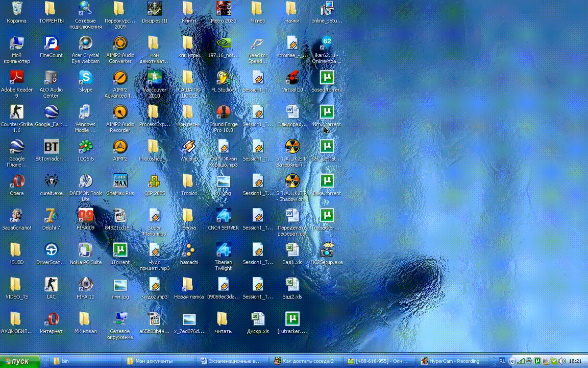Click the system tray clock
The width and height of the screenshot is (588, 368).
[576, 361]
